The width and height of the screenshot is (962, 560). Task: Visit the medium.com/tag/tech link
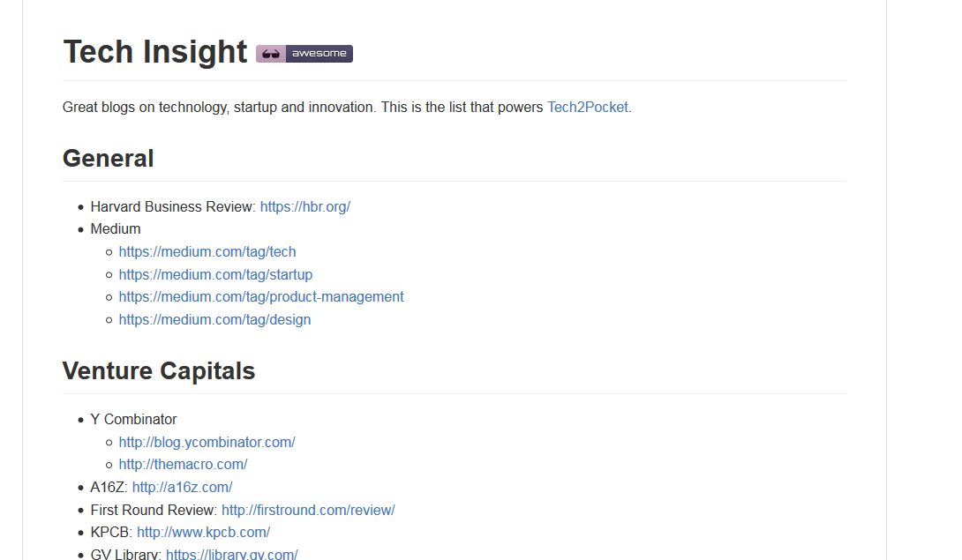(207, 251)
